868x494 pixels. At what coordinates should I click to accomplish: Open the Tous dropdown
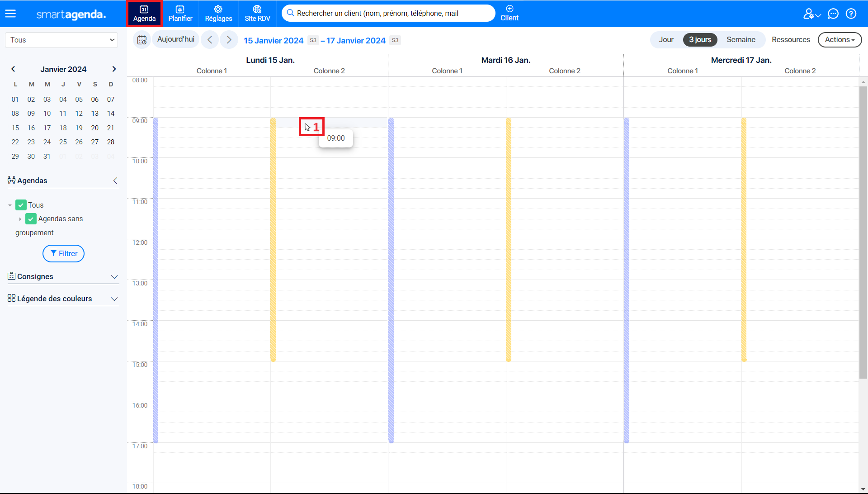coord(61,40)
